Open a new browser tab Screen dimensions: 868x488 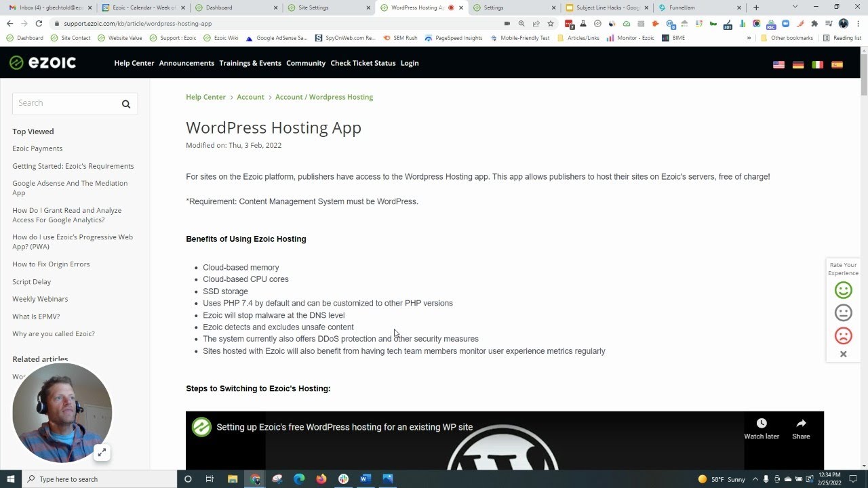(756, 7)
